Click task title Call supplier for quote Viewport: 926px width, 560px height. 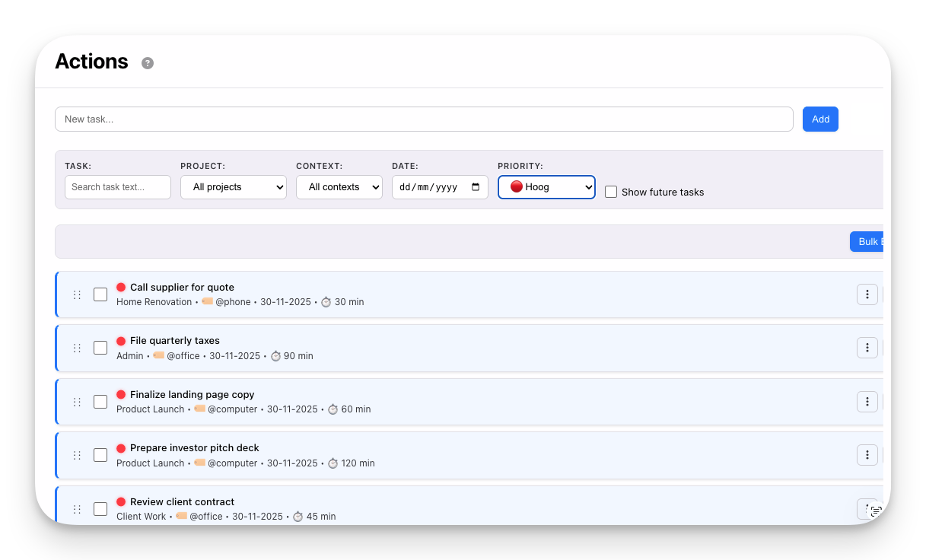tap(182, 288)
